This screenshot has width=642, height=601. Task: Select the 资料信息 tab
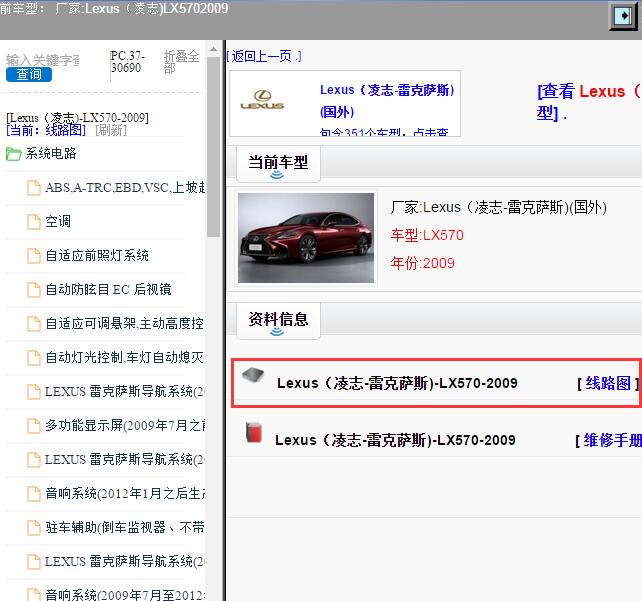(278, 321)
